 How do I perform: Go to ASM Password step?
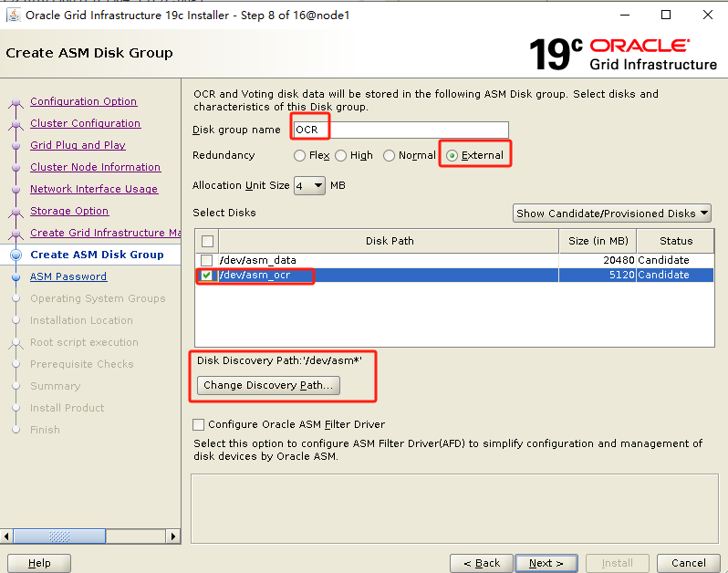click(x=68, y=276)
